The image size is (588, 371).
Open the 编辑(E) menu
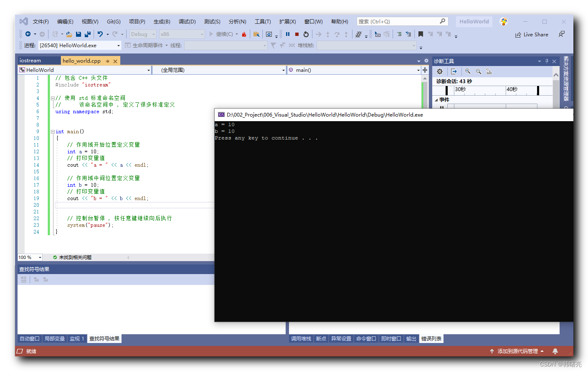coord(65,21)
